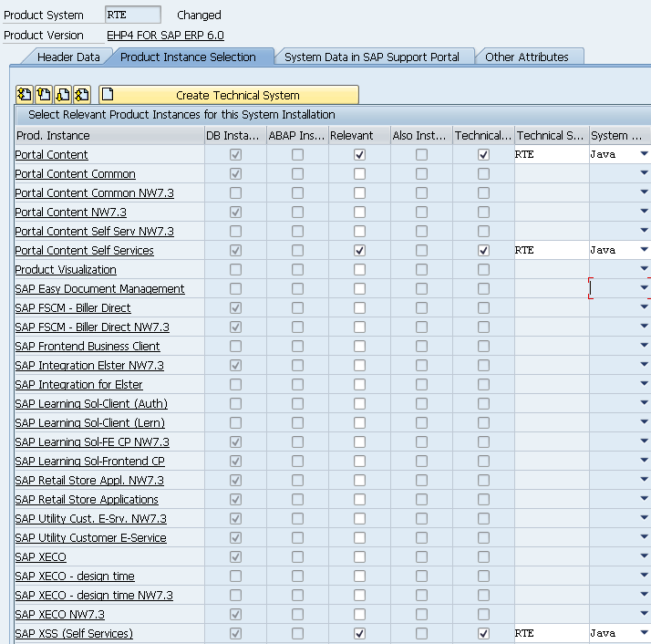
Task: Tick Relevant checkbox for Portal Content Common
Action: click(x=359, y=173)
